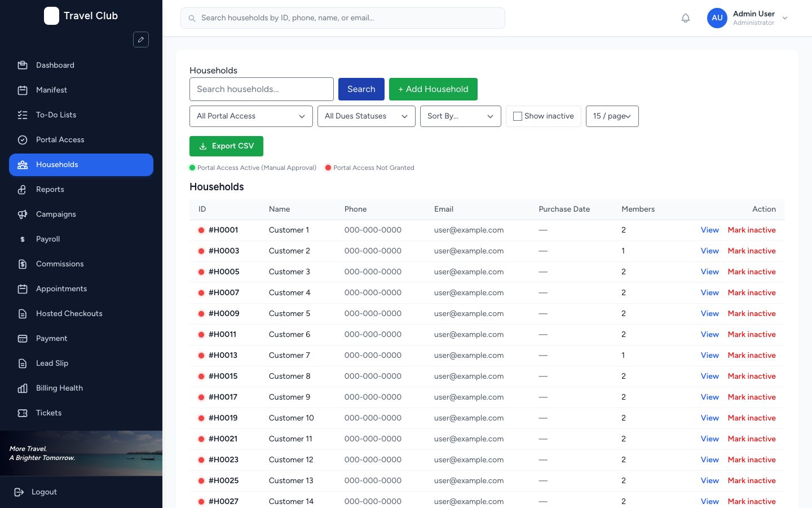Open Dashboard from the sidebar

pyautogui.click(x=81, y=65)
